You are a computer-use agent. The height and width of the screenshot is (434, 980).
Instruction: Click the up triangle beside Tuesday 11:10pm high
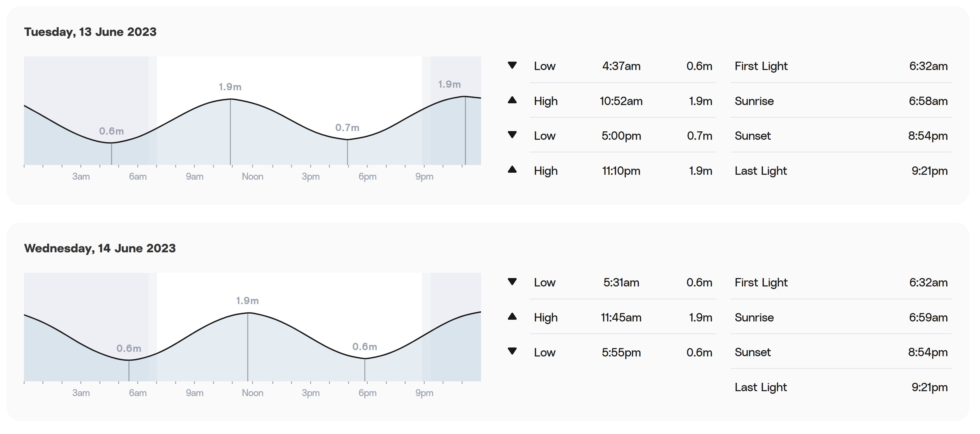[x=512, y=170]
